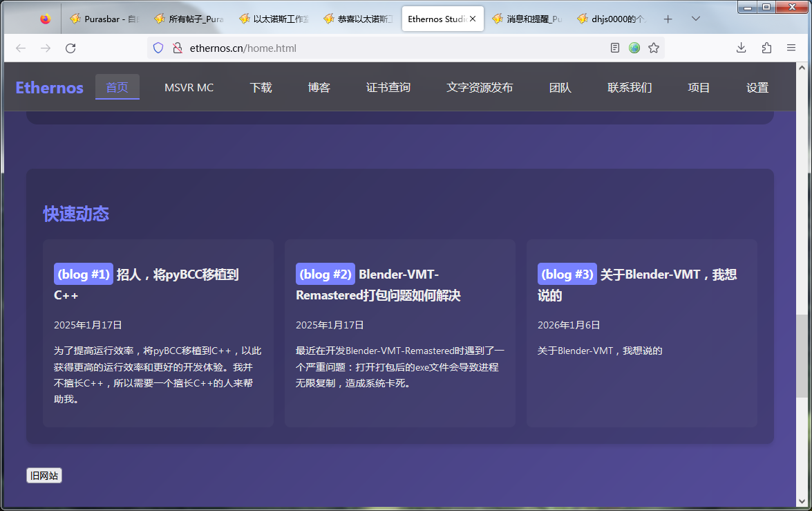Open the Firefox hamburger application menu
This screenshot has width=812, height=511.
(x=791, y=48)
